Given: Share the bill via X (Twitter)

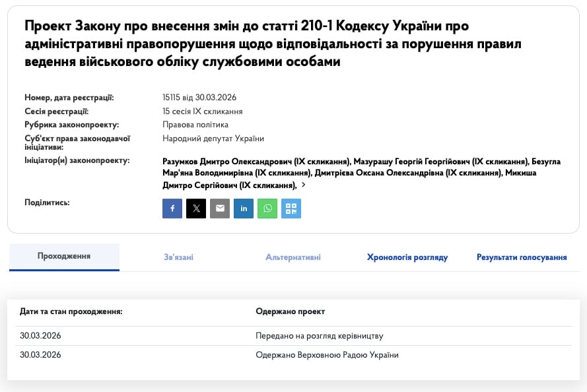Looking at the screenshot, I should (x=196, y=209).
